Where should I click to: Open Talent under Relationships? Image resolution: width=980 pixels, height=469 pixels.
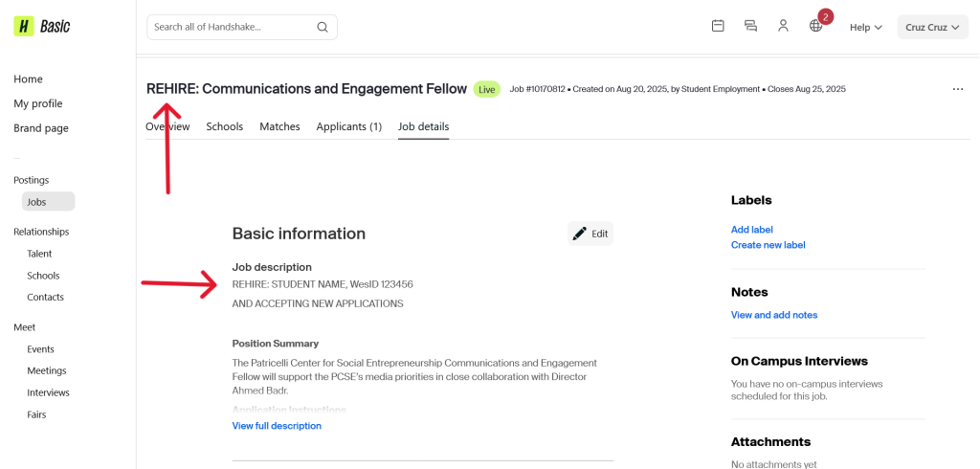pyautogui.click(x=39, y=254)
